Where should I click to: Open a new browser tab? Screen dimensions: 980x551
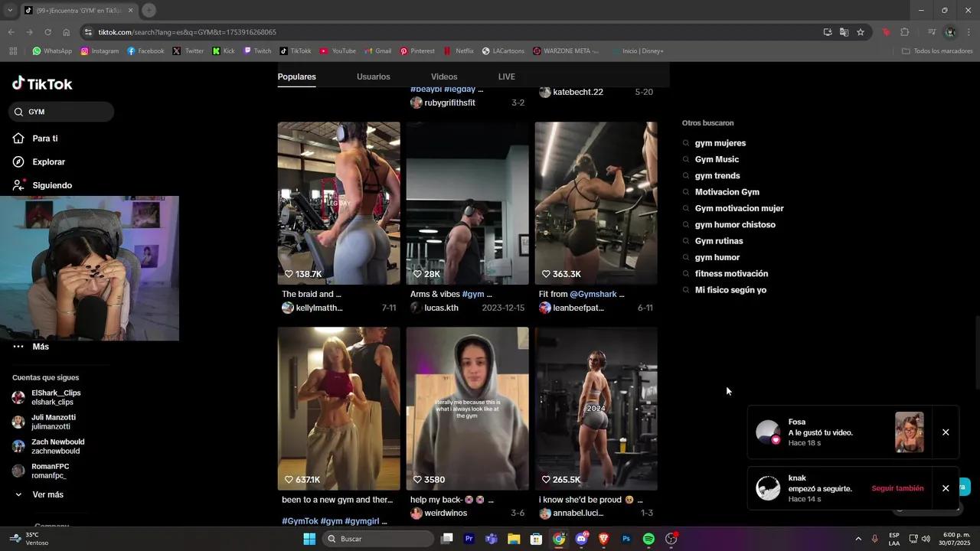click(x=149, y=11)
